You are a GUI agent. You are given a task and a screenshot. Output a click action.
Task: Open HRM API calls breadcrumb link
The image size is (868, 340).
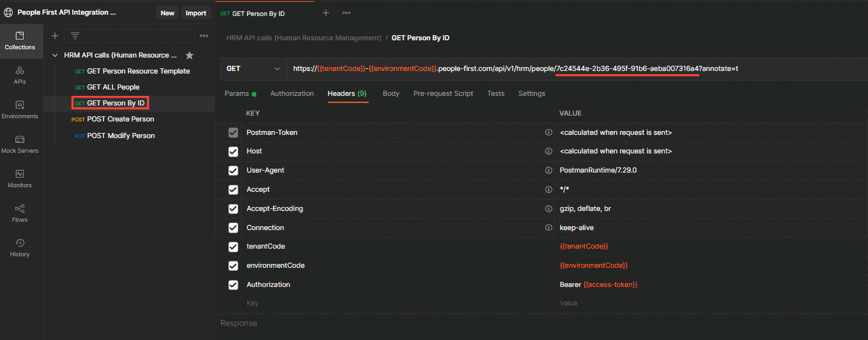point(304,38)
